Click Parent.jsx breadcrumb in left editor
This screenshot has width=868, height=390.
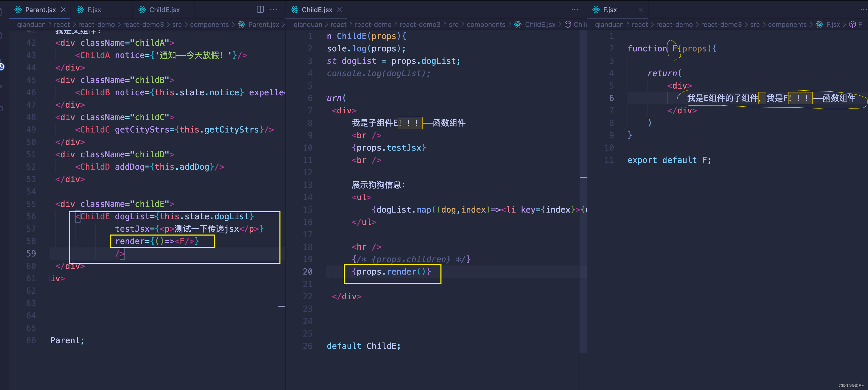click(x=263, y=25)
